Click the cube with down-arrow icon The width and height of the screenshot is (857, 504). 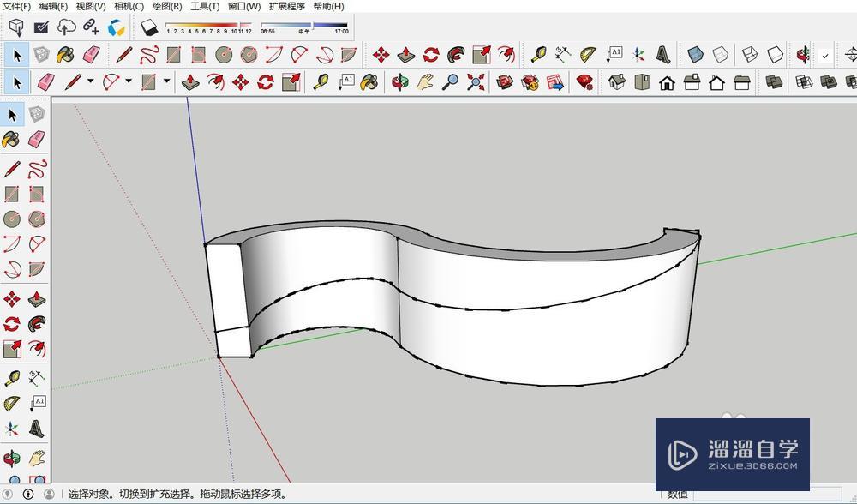16,27
